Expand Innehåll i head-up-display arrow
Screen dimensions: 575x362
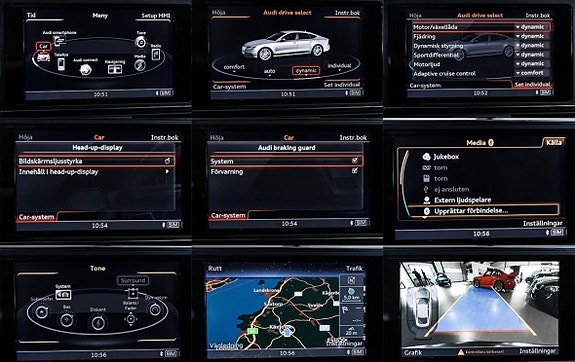(x=167, y=171)
